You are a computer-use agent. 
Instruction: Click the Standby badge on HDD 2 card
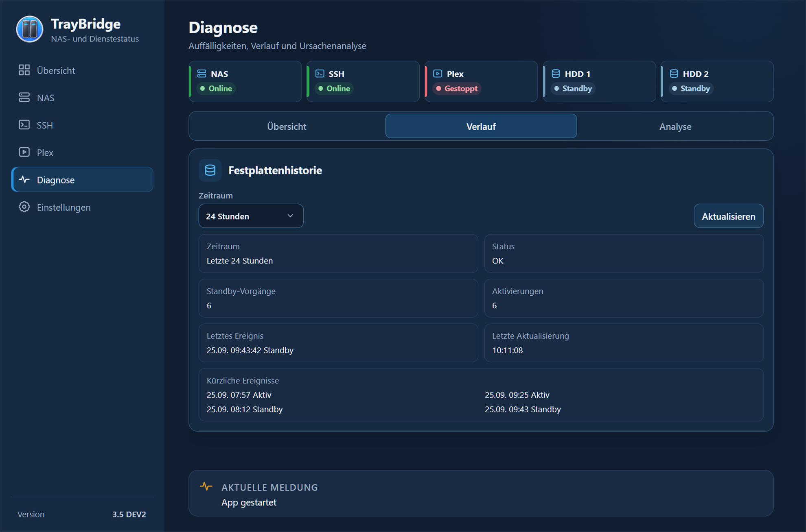tap(691, 88)
